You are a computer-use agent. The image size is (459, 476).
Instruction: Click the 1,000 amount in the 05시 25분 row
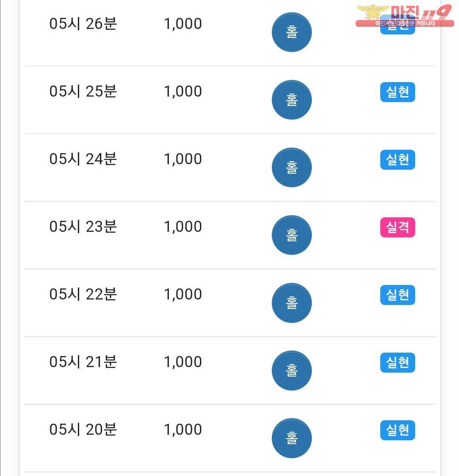click(183, 92)
